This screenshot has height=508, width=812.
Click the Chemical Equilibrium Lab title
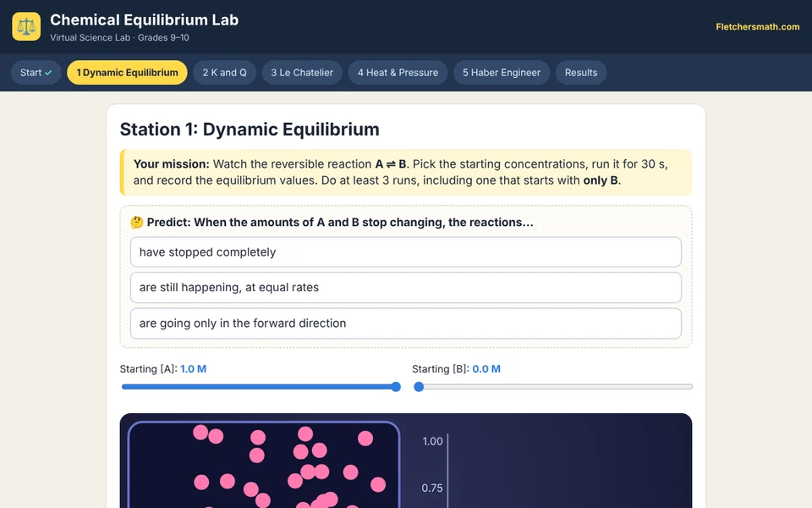(x=144, y=19)
